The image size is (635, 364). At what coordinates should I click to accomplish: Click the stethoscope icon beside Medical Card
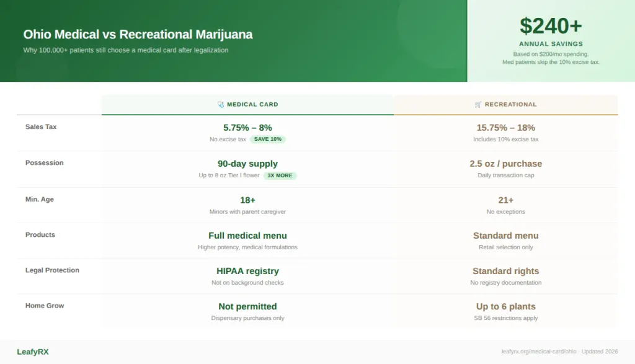[221, 104]
